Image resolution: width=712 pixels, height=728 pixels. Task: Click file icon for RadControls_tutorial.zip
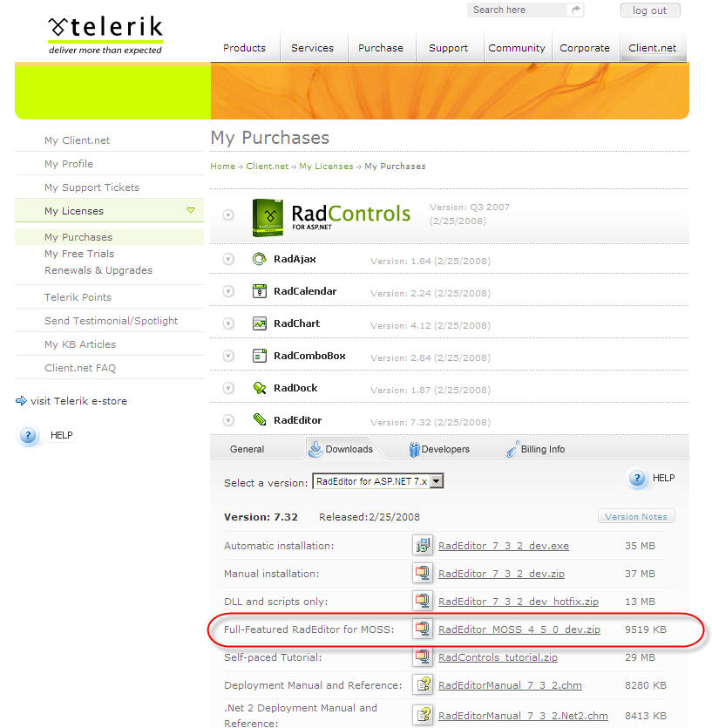coord(423,657)
